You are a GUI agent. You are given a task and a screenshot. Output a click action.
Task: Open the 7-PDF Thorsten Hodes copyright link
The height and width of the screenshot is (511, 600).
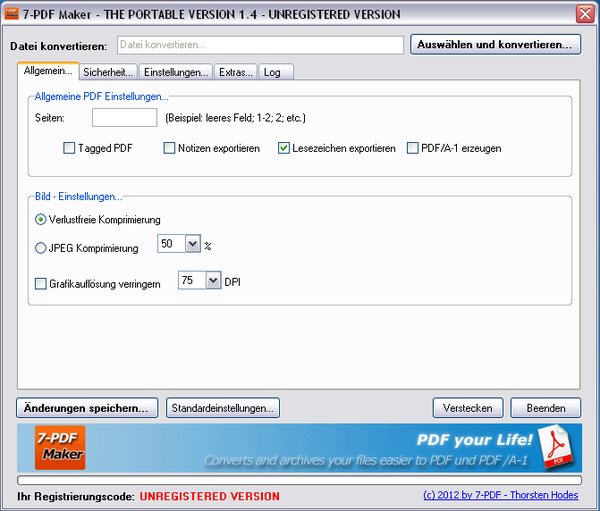501,495
